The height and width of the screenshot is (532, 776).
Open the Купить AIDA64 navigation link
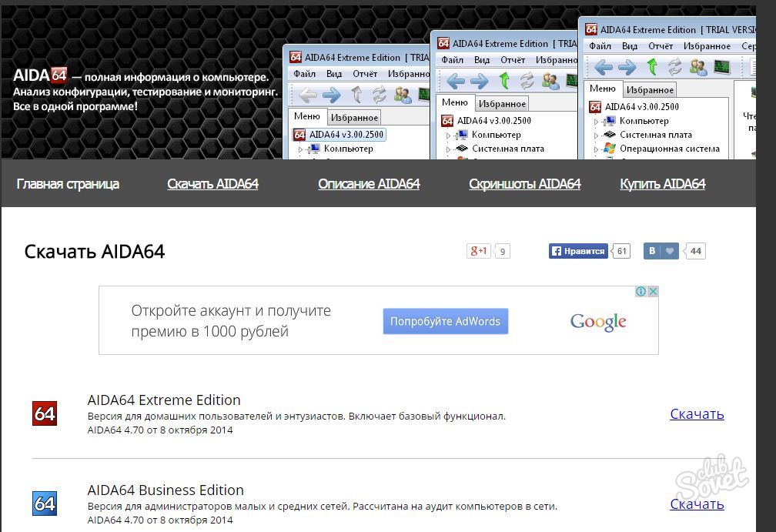tap(662, 184)
